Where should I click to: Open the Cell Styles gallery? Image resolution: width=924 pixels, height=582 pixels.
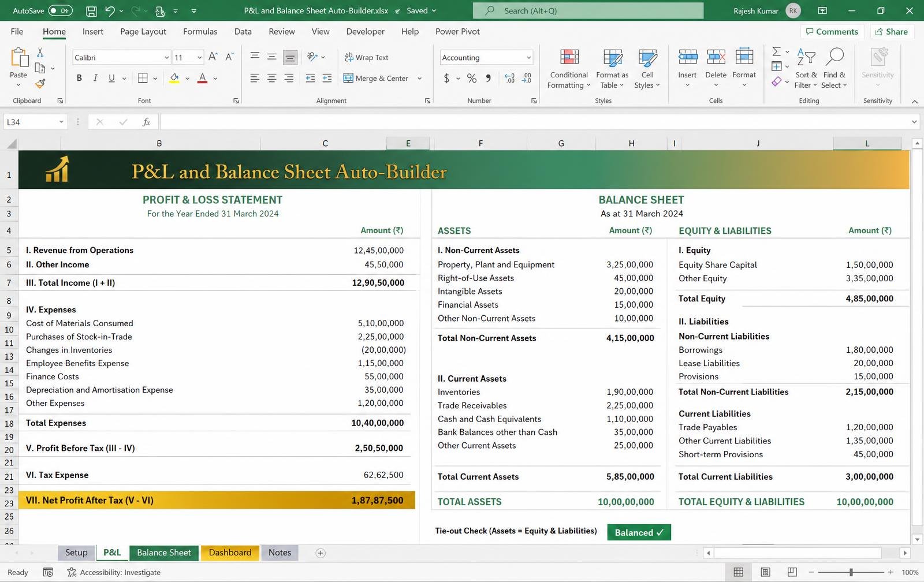tap(647, 68)
